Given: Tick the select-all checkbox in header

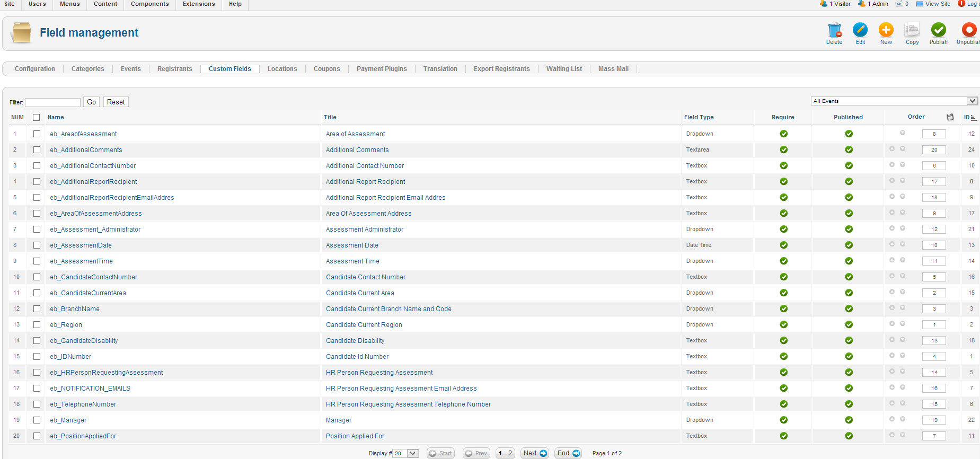Looking at the screenshot, I should tap(37, 118).
